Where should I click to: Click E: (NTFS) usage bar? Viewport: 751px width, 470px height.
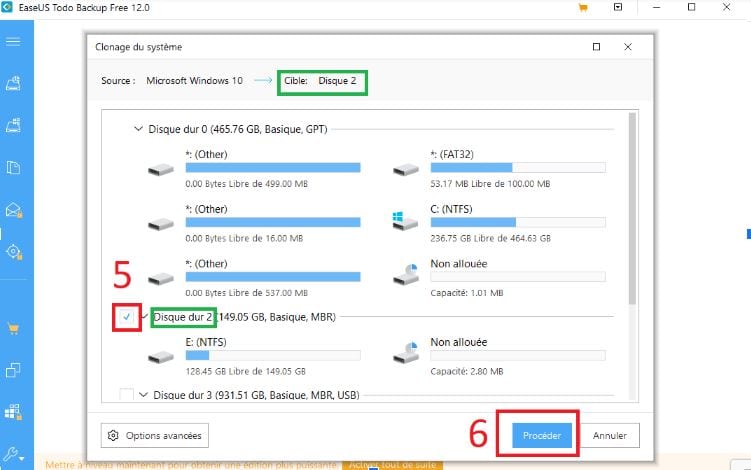click(x=273, y=355)
